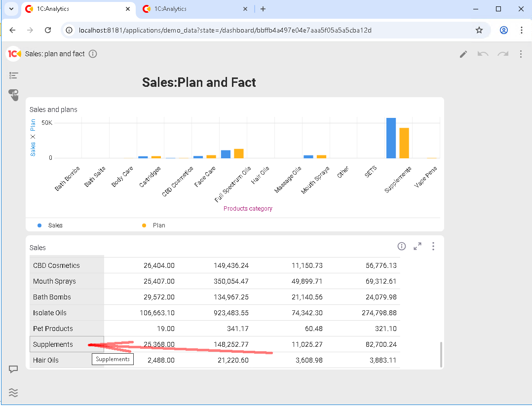Viewport: 532px width, 407px height.
Task: Open the comments speech bubble icon
Action: click(13, 369)
